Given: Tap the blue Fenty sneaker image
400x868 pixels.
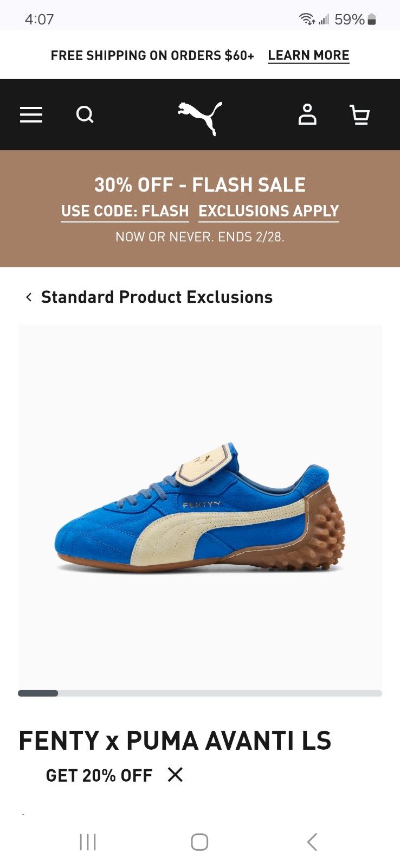Looking at the screenshot, I should click(x=200, y=507).
